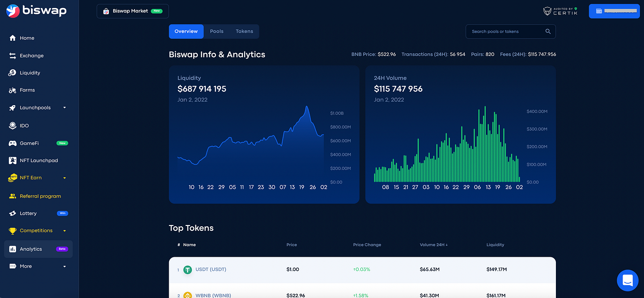644x298 pixels.
Task: Open the chat support bubble
Action: tap(627, 281)
